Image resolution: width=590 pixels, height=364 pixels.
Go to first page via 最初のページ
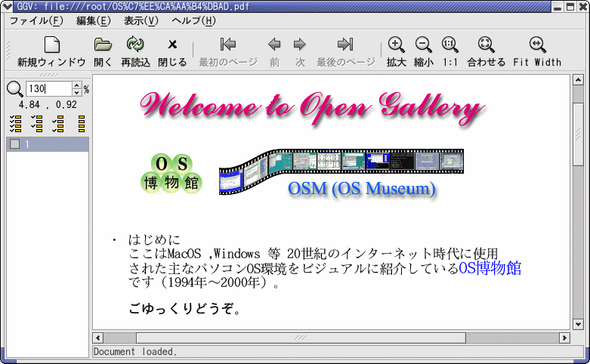tap(228, 52)
